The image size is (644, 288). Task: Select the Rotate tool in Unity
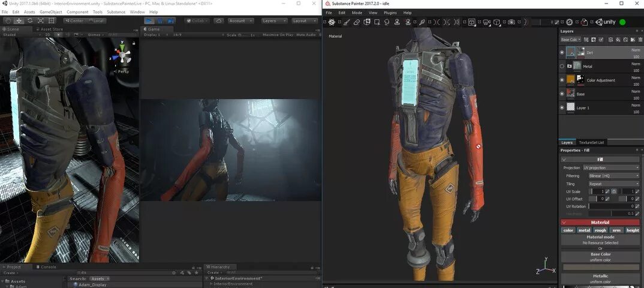30,20
